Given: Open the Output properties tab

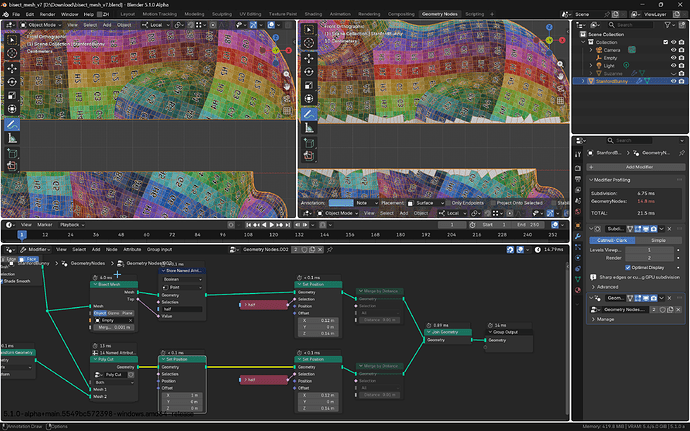Looking at the screenshot, I should click(x=578, y=179).
